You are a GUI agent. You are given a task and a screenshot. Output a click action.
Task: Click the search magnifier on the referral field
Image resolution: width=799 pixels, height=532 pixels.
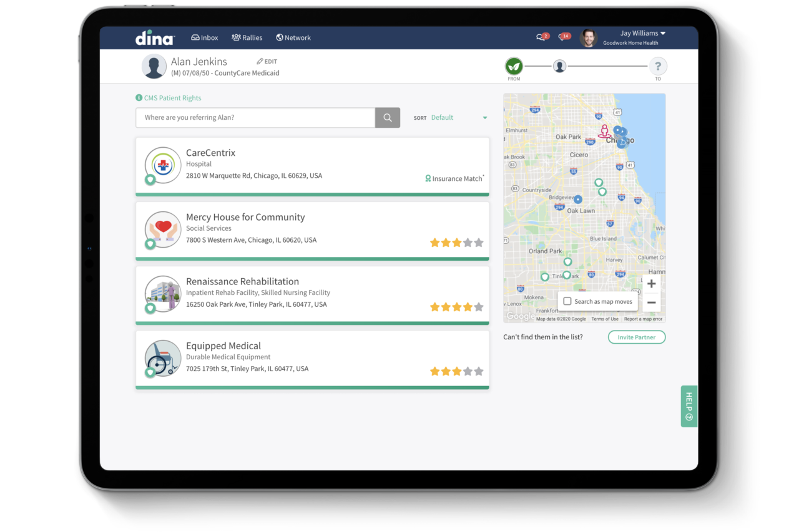pyautogui.click(x=387, y=117)
